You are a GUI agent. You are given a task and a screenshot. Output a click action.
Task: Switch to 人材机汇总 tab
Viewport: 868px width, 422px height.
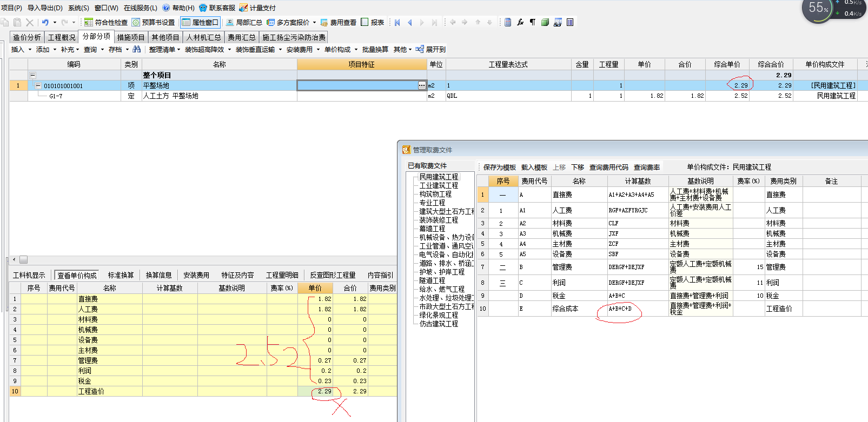pos(204,37)
